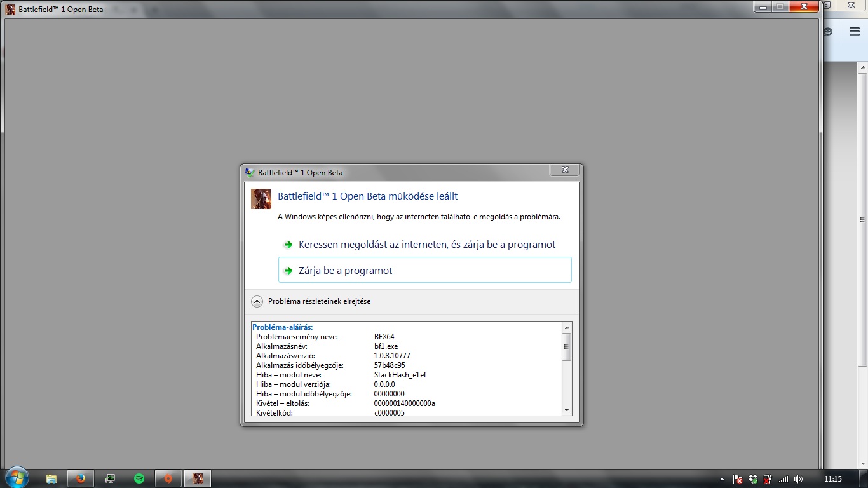The width and height of the screenshot is (868, 488).
Task: Open the monitor utility taskbar icon
Action: point(110,478)
